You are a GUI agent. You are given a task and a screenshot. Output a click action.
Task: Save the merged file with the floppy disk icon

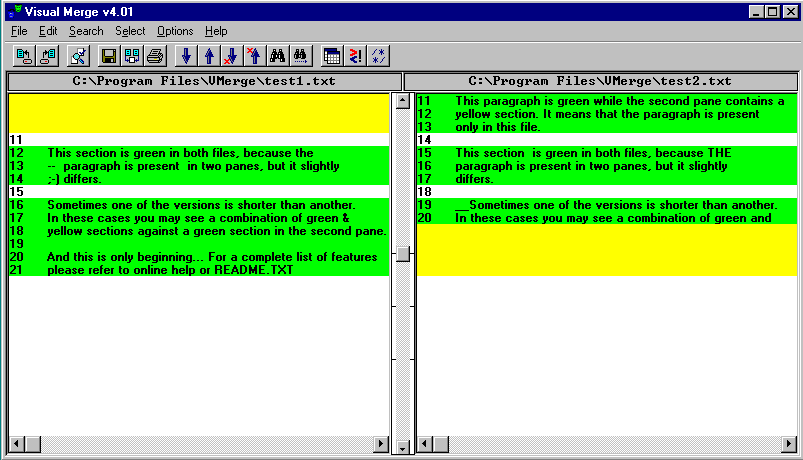click(x=109, y=56)
